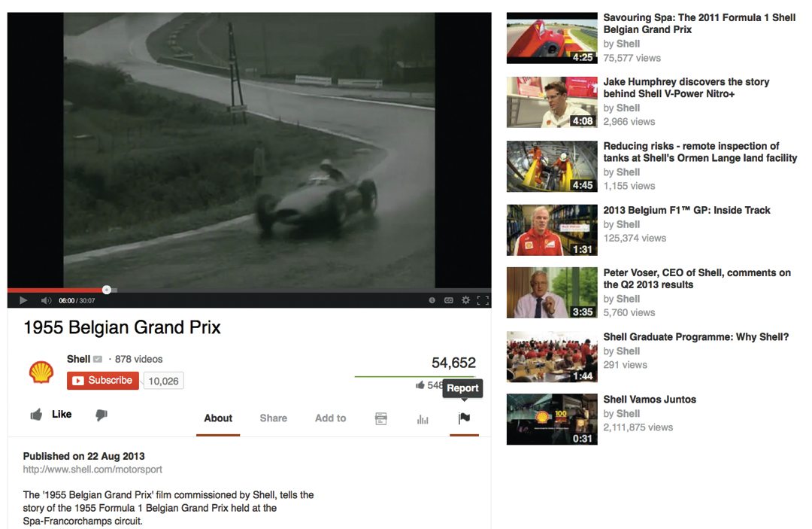Dislike the video with thumbs down
Screen dimensions: 812x529
pos(101,415)
